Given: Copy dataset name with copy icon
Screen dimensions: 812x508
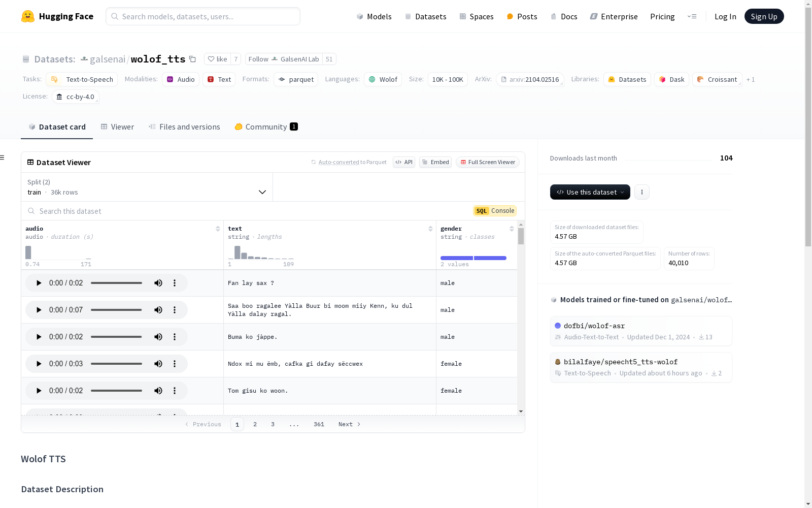Looking at the screenshot, I should pyautogui.click(x=192, y=59).
